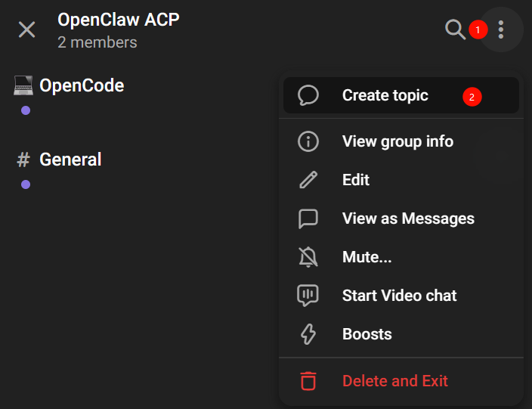Image resolution: width=532 pixels, height=409 pixels.
Task: Open the OpenCode topic
Action: tap(82, 85)
